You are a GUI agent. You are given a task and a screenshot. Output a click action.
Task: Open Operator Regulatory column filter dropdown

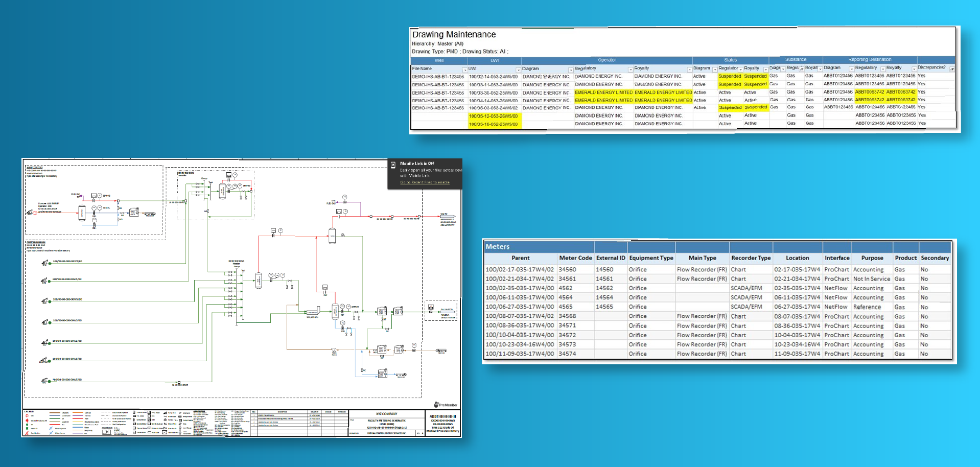(630, 70)
